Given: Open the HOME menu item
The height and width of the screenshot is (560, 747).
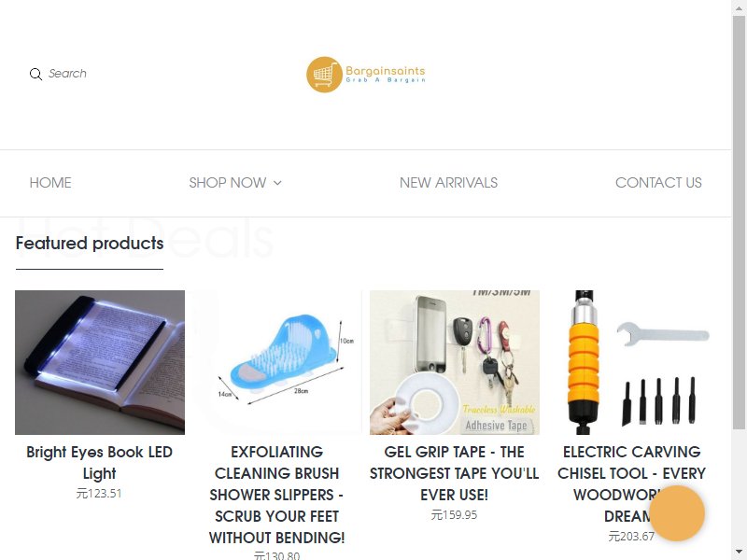Looking at the screenshot, I should click(50, 183).
